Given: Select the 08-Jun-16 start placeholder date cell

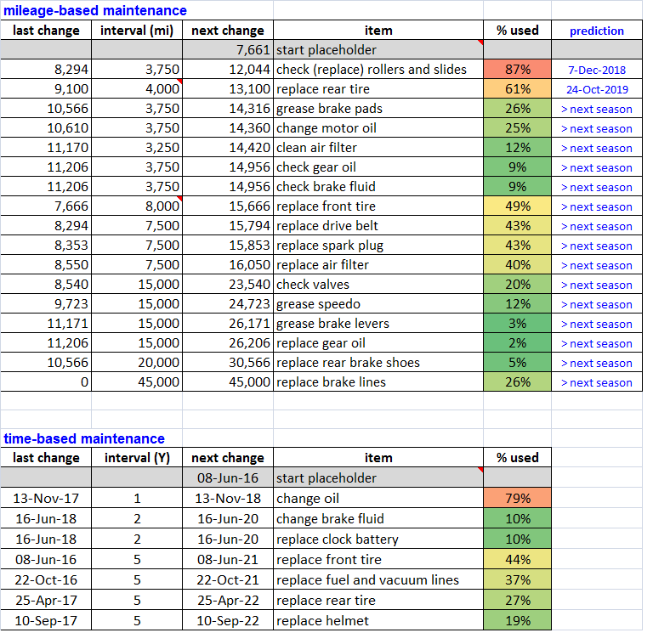Looking at the screenshot, I should 228,477.
